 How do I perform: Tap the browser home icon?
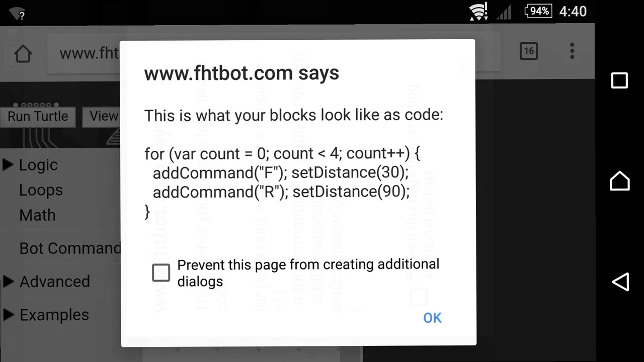(23, 53)
